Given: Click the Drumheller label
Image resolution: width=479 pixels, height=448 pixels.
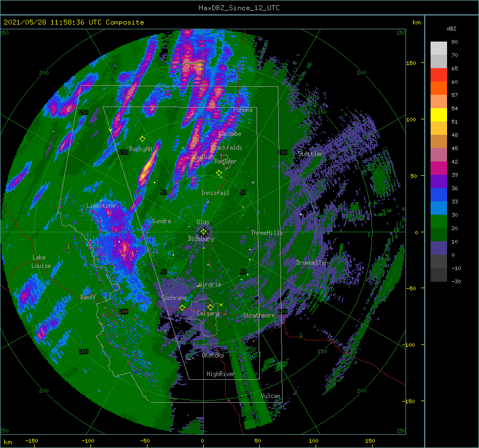Looking at the screenshot, I should click(312, 263).
